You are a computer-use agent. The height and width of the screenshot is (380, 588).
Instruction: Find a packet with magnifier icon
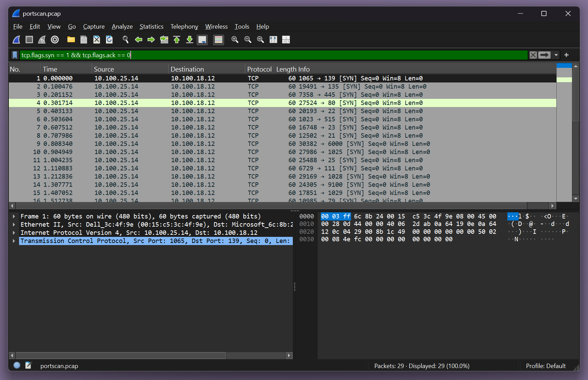click(126, 40)
